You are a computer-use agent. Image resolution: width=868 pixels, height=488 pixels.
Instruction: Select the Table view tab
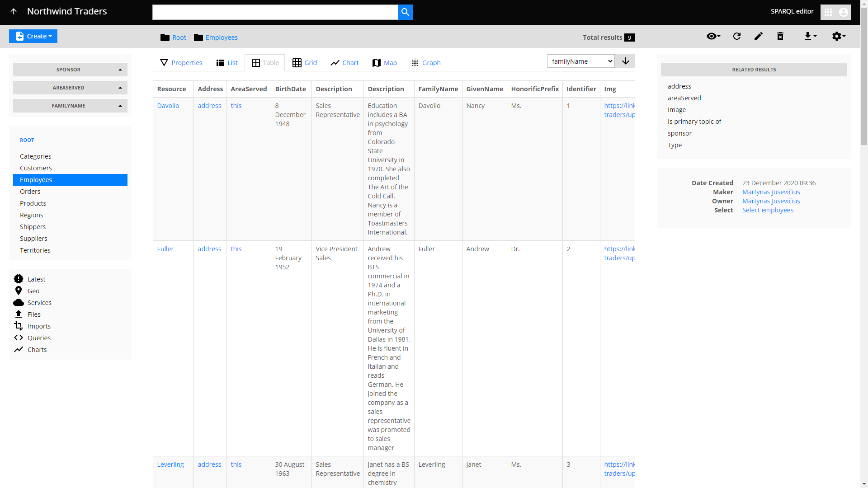point(265,63)
